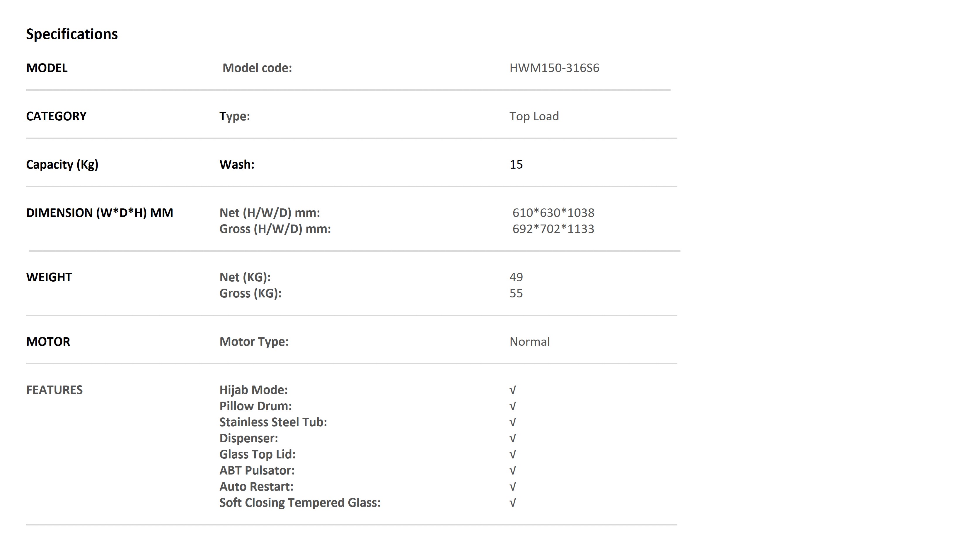Click the ABT Pulsator checkmark

512,471
